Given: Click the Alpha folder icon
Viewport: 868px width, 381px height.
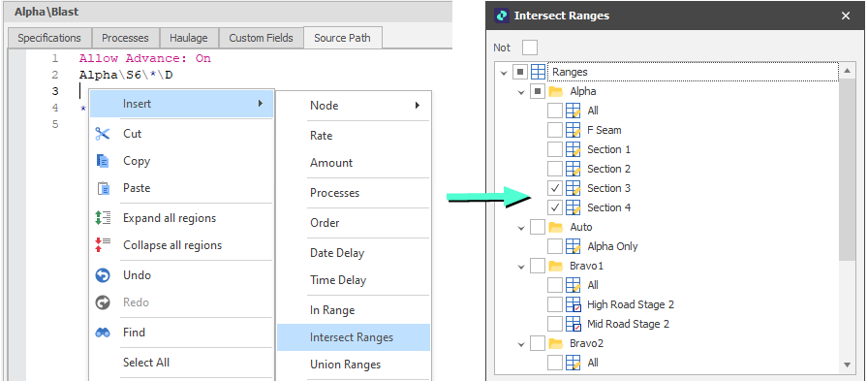Looking at the screenshot, I should pyautogui.click(x=555, y=91).
